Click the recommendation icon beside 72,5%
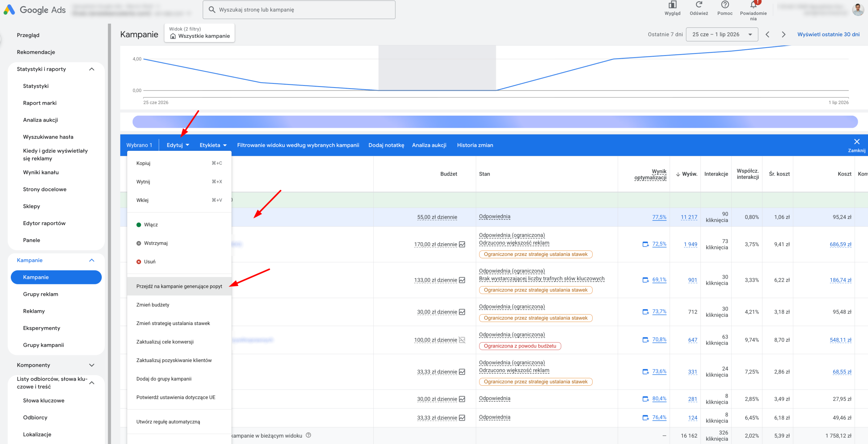This screenshot has height=444, width=868. tap(646, 244)
